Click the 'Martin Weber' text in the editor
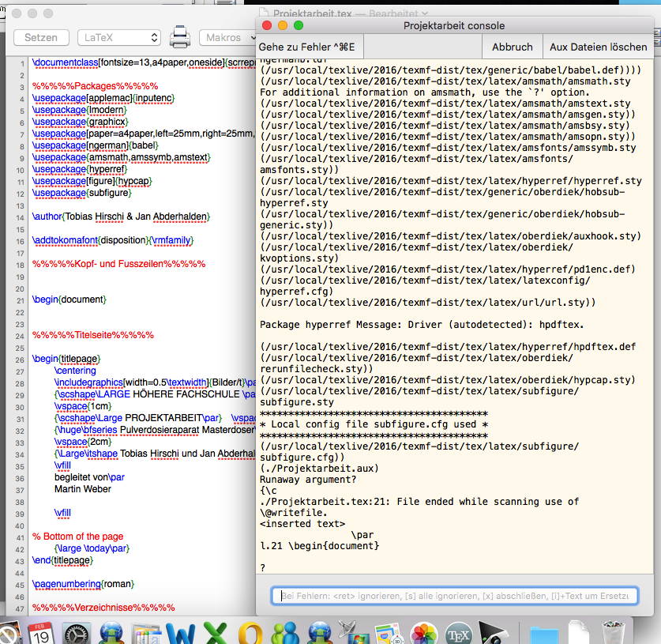The height and width of the screenshot is (644, 661). tap(83, 489)
